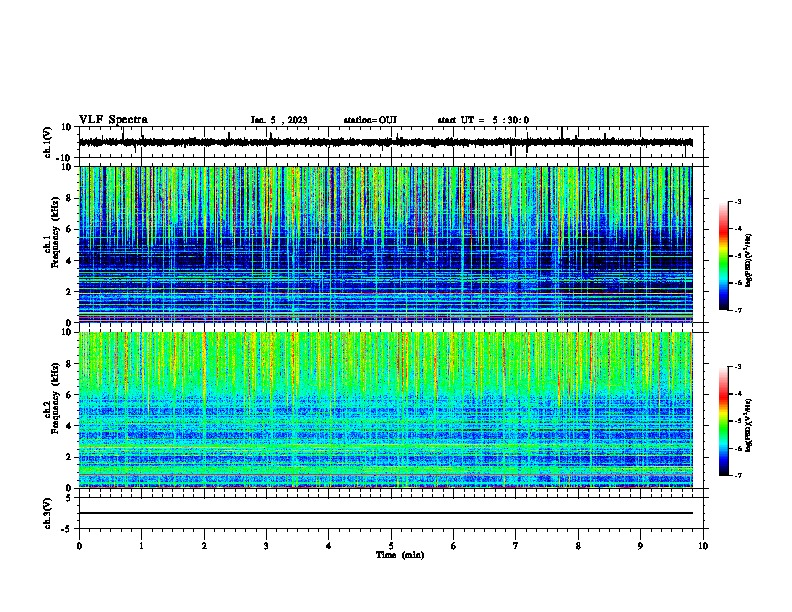Click inside the ch.2 spectrogram panel
This screenshot has width=792, height=612.
click(x=385, y=410)
